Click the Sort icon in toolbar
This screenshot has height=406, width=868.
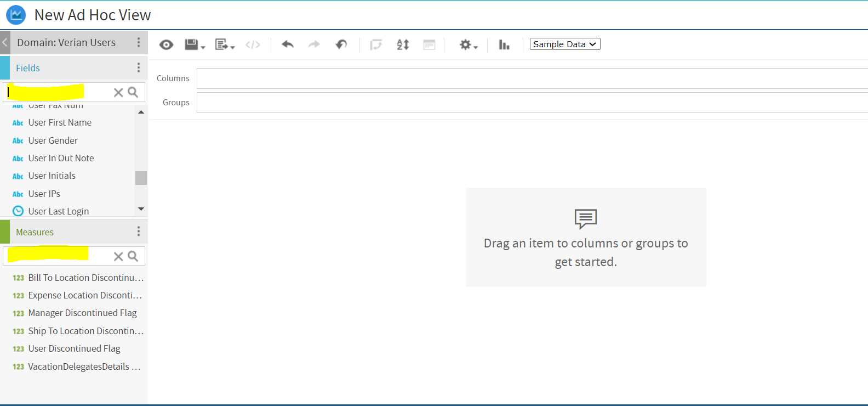pyautogui.click(x=403, y=45)
